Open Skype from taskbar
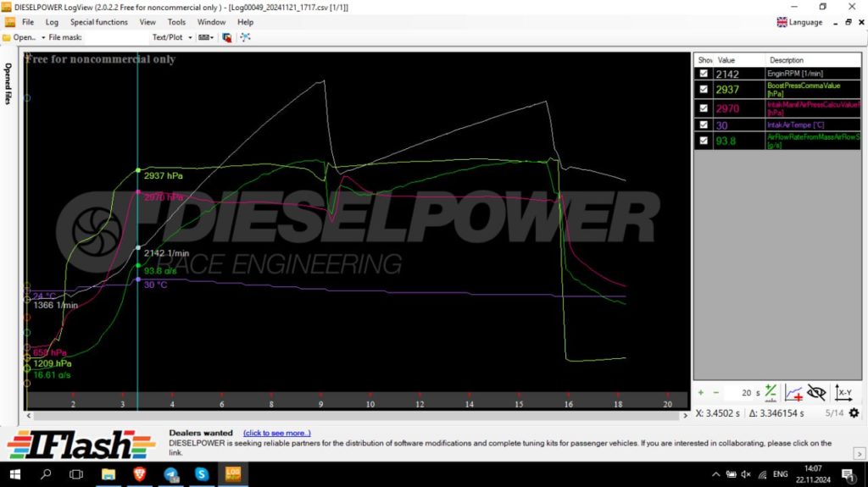This screenshot has height=487, width=868. click(x=202, y=474)
